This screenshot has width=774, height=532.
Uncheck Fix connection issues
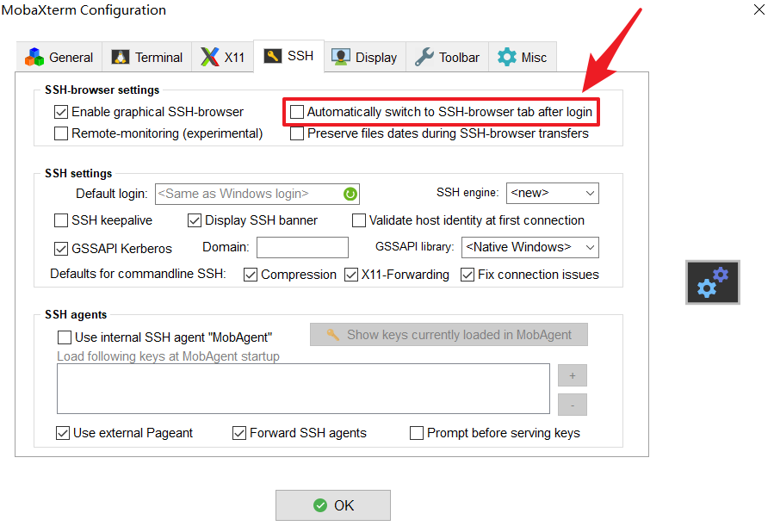[467, 275]
